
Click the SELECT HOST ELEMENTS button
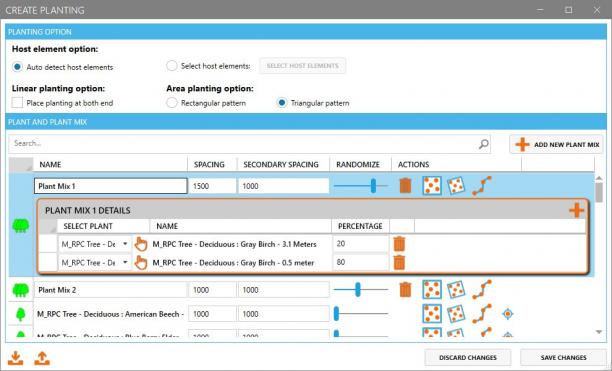pos(302,66)
